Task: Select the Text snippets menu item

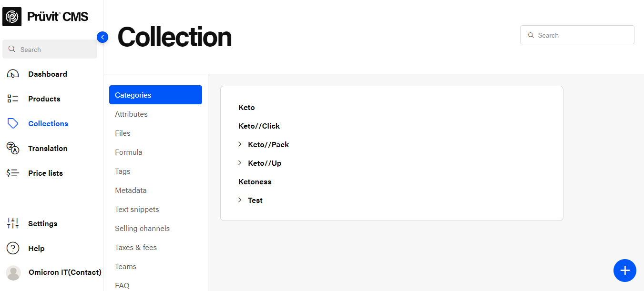Action: [x=137, y=210]
